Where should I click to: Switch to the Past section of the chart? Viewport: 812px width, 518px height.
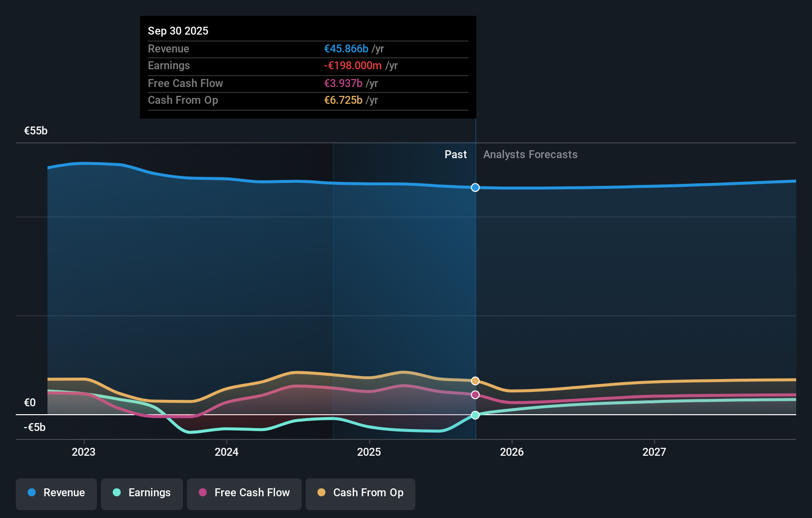(455, 154)
